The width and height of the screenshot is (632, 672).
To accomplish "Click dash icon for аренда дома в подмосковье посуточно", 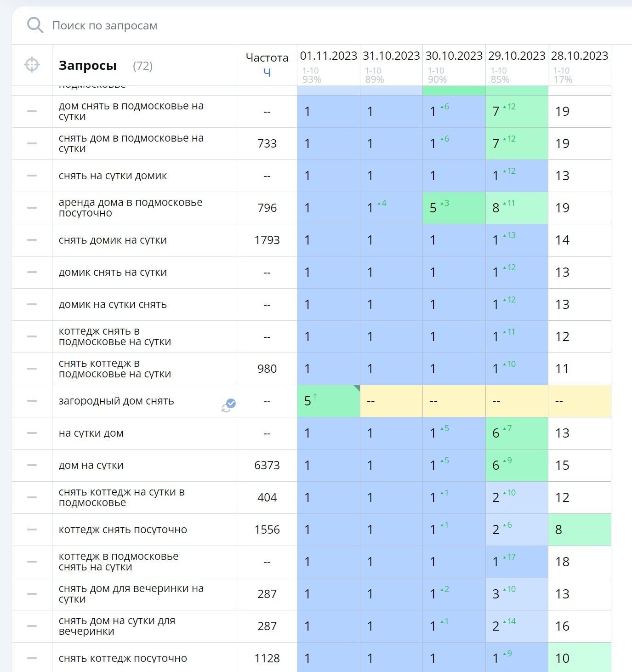I will (x=32, y=208).
